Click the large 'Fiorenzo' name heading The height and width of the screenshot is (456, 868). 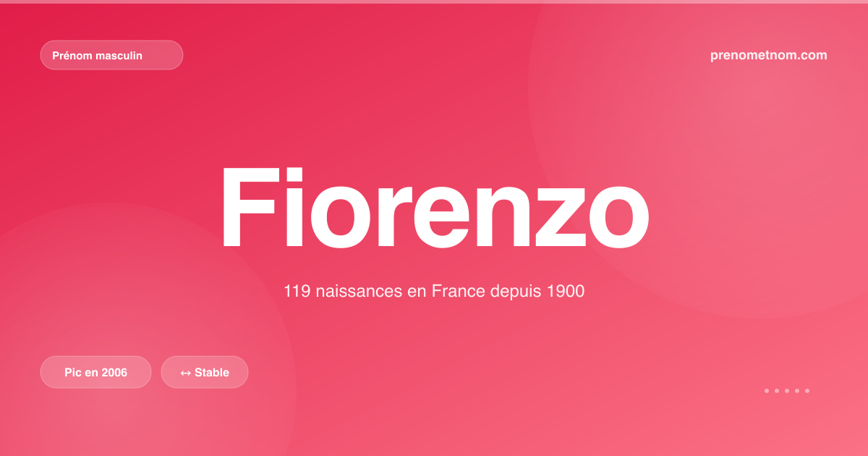[434, 208]
